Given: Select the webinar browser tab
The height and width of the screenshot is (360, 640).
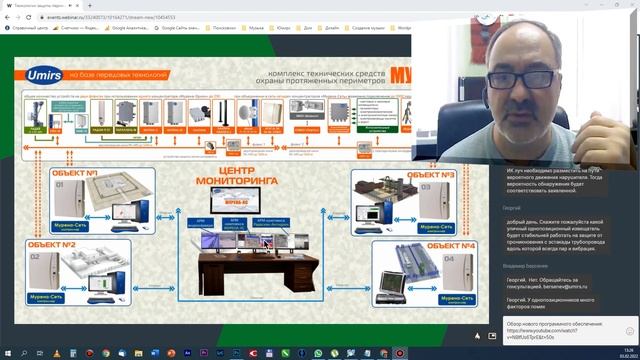Looking at the screenshot, I should 41,6.
